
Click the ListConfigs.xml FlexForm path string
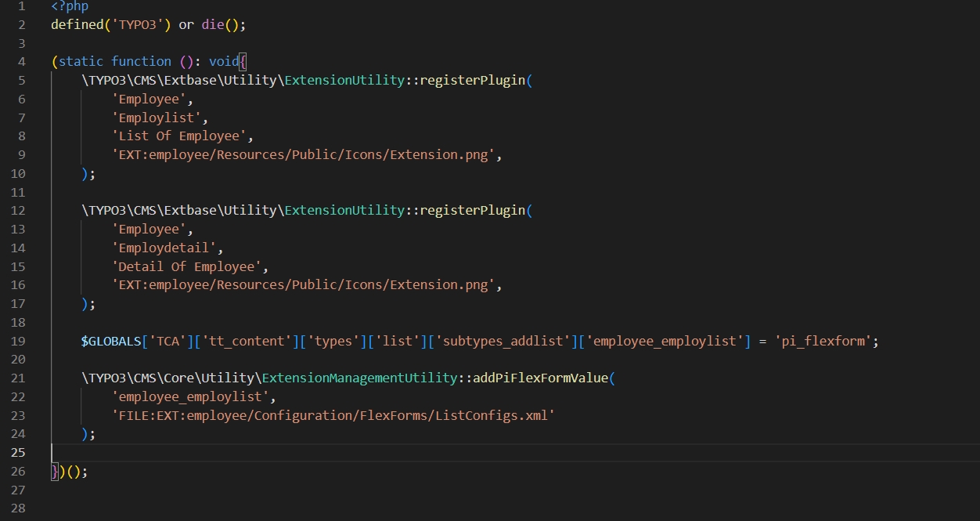click(x=333, y=415)
